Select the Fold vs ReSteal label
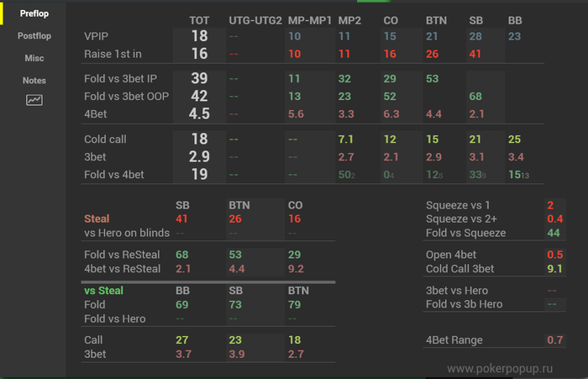This screenshot has height=379, width=588. [123, 254]
